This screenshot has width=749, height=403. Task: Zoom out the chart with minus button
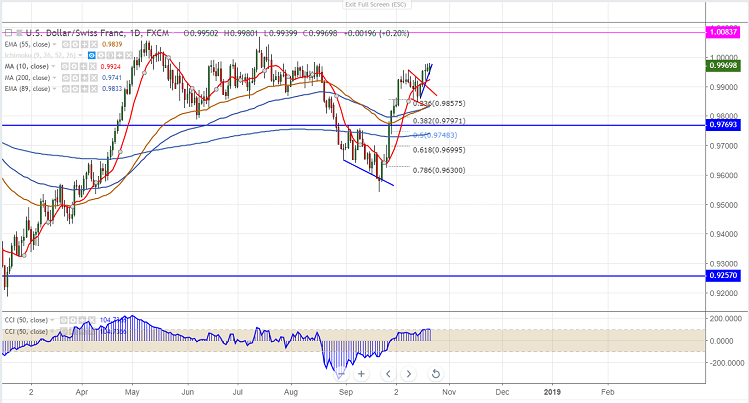click(341, 374)
